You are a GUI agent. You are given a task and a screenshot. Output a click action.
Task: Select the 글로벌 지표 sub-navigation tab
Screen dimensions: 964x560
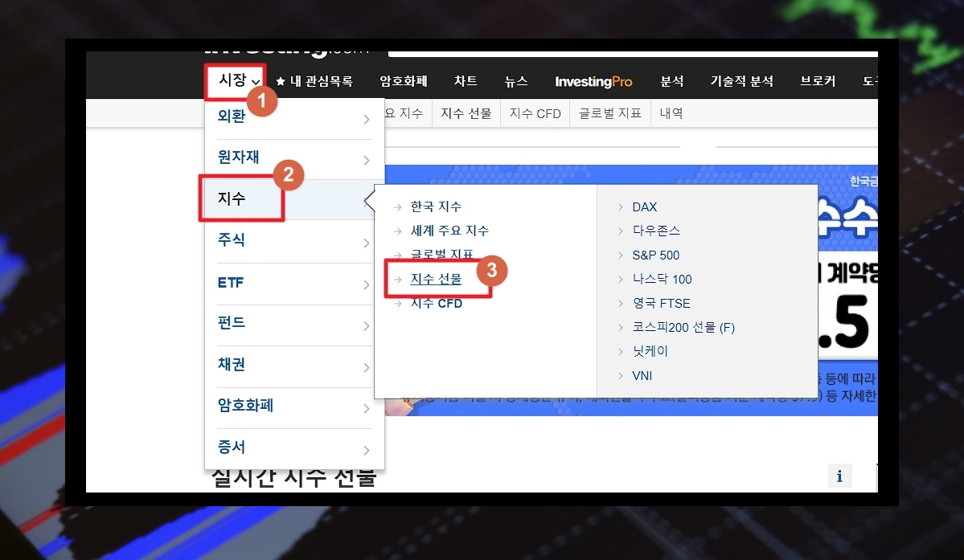click(x=610, y=113)
